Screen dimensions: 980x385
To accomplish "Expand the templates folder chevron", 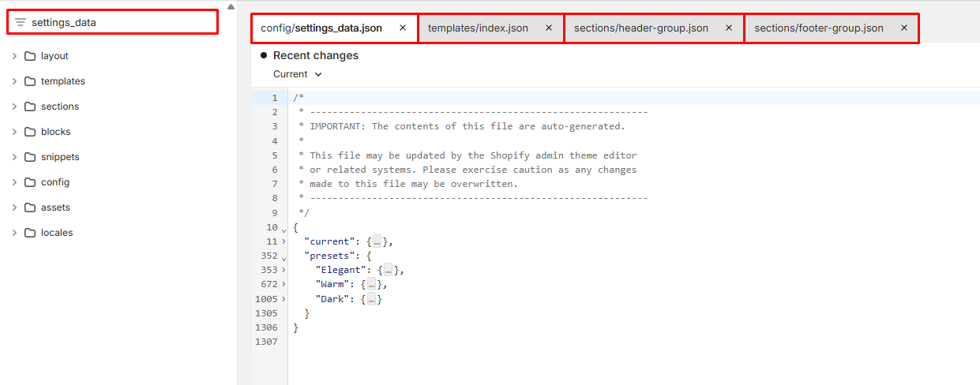I will pos(14,81).
